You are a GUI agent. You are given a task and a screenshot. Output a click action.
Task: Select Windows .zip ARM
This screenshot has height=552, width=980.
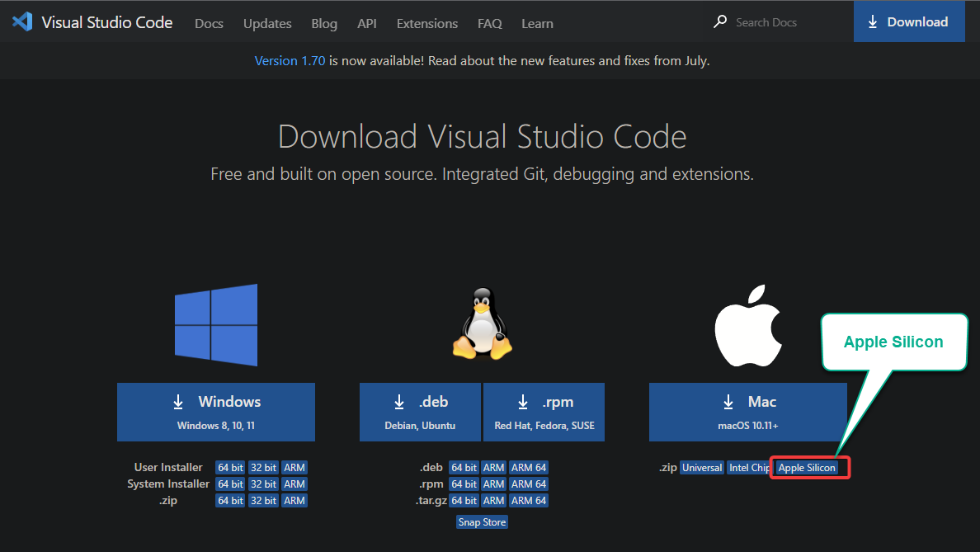click(x=294, y=501)
